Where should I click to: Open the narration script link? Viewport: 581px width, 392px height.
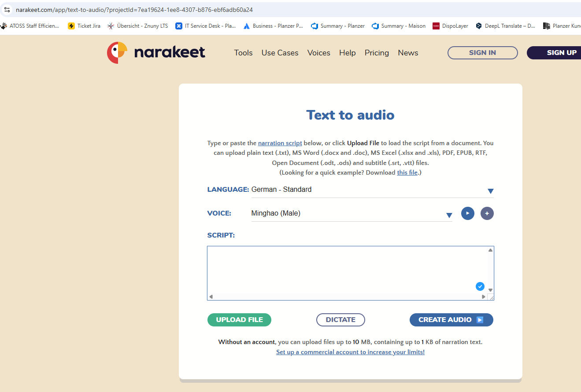[x=280, y=143]
